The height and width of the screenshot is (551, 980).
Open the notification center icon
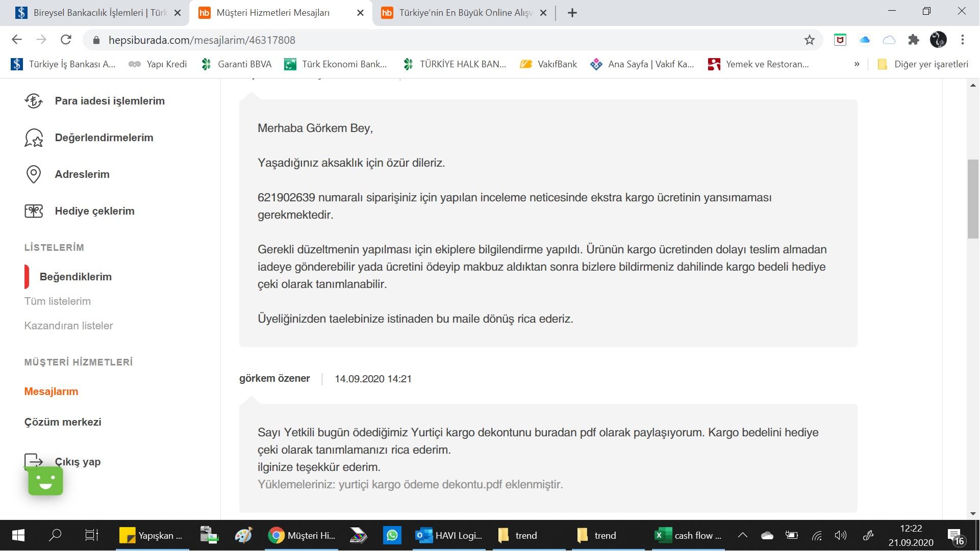[x=956, y=536]
